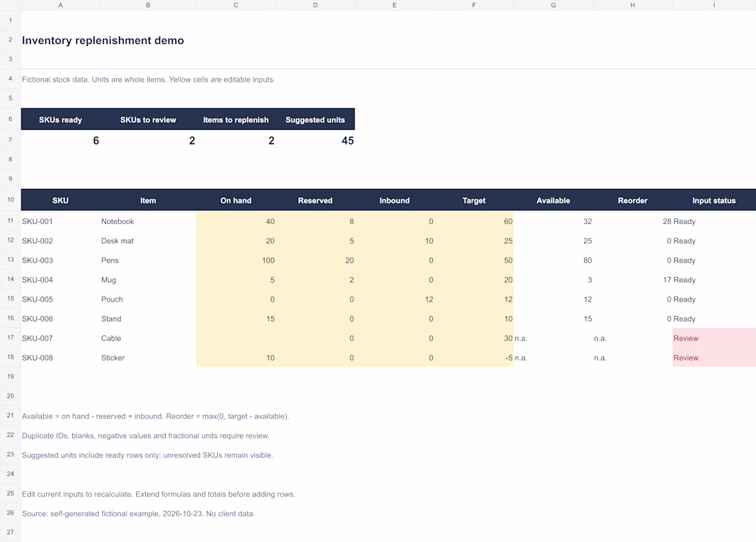Click the "Available" table header

(x=553, y=201)
